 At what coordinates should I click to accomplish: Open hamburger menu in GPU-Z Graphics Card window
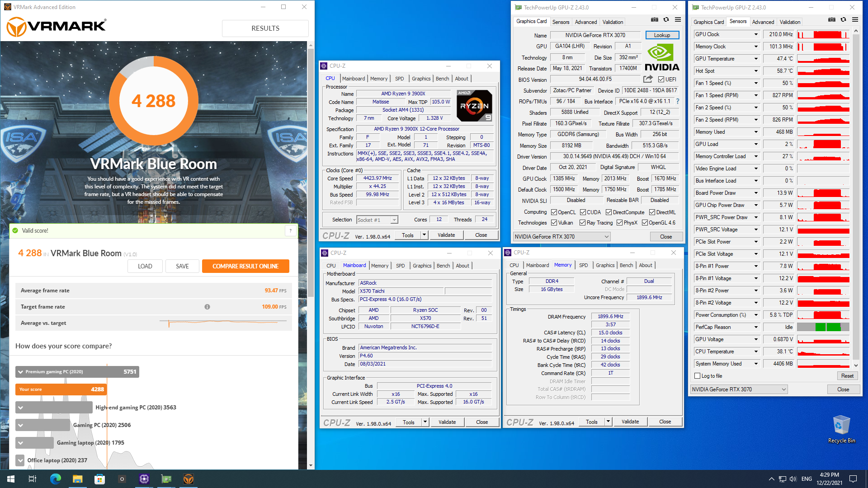(678, 19)
